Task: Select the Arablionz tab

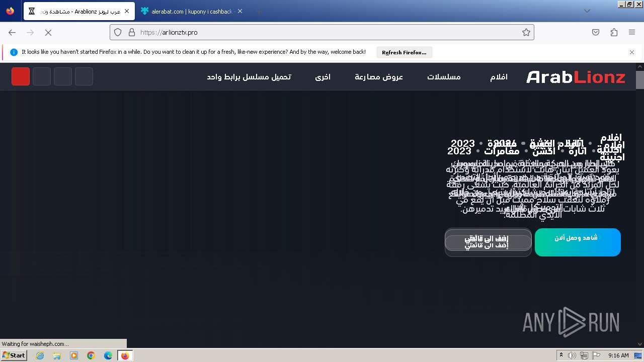Action: pos(79,11)
